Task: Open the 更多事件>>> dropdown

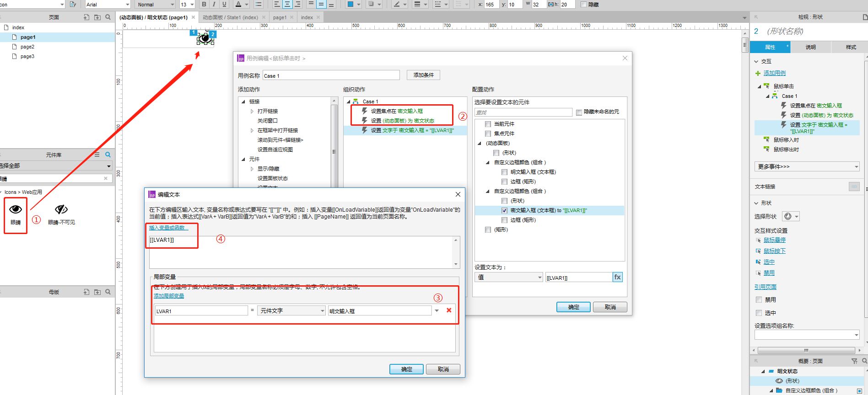Action: (x=807, y=166)
